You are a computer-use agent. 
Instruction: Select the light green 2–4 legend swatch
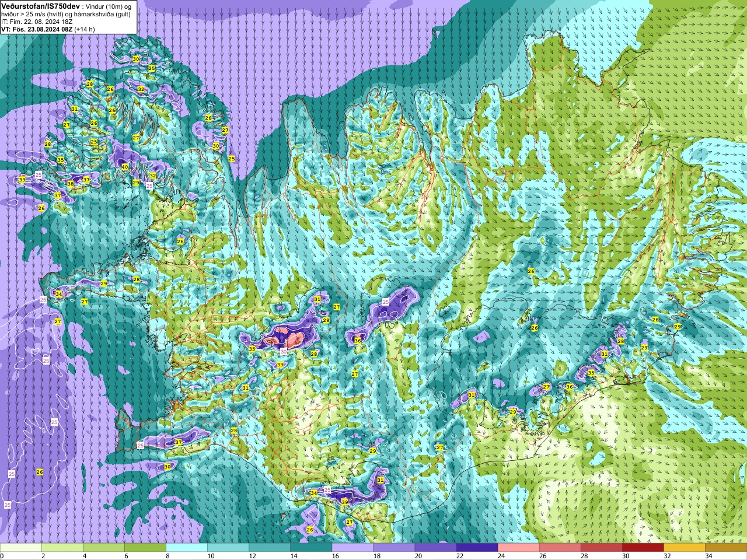click(62, 548)
